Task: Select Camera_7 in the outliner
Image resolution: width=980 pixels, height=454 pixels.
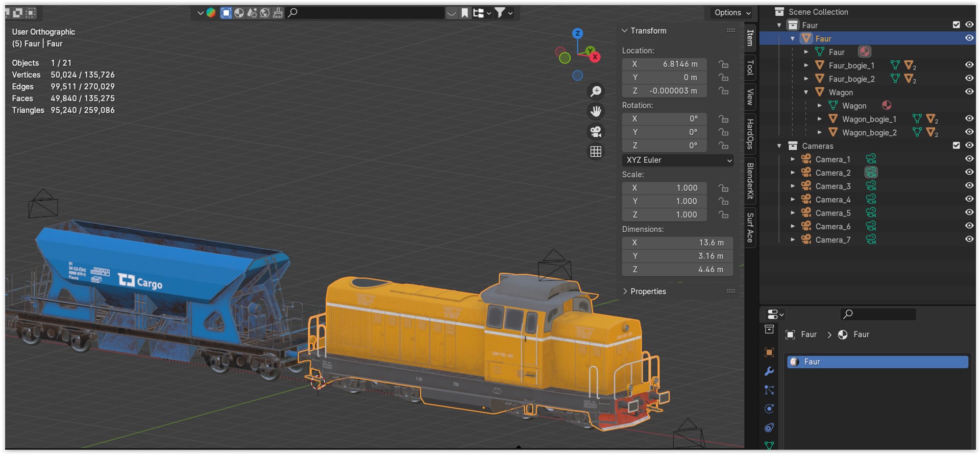Action: tap(832, 240)
